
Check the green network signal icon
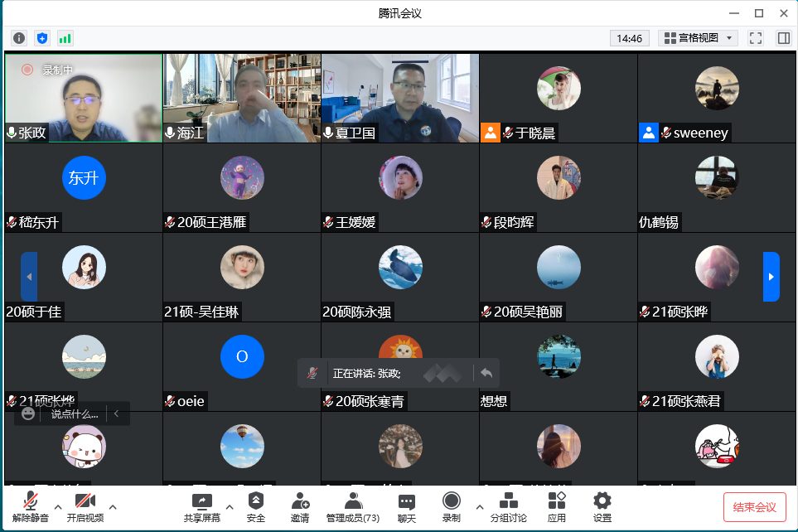coord(65,38)
